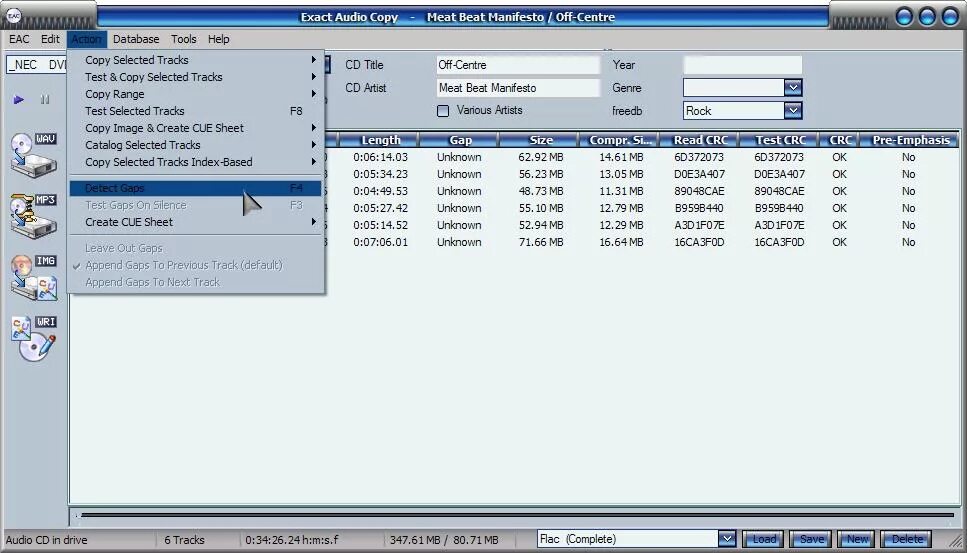Open the Help menu
This screenshot has height=553, width=967.
point(218,39)
